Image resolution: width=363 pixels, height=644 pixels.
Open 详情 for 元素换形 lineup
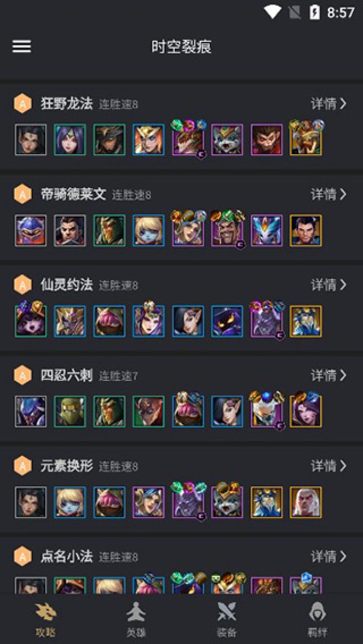tap(329, 466)
